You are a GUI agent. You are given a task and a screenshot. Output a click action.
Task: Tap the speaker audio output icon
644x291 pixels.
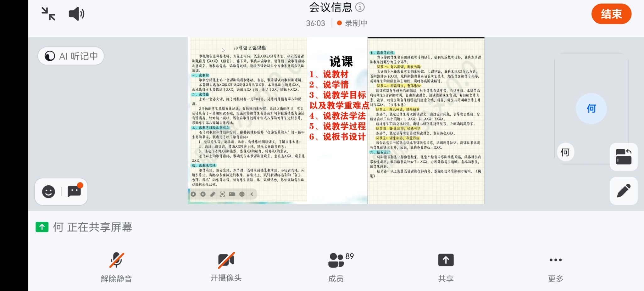76,14
